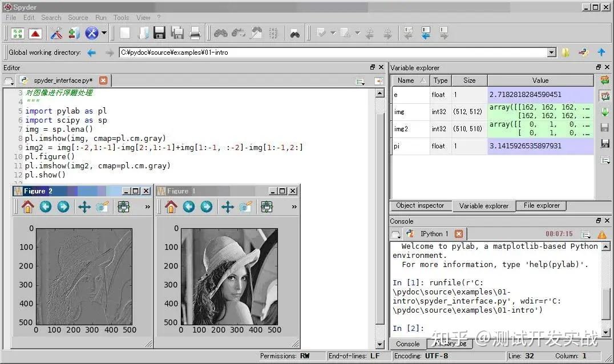Click the forward navigation arrow in Figure 1

click(207, 208)
